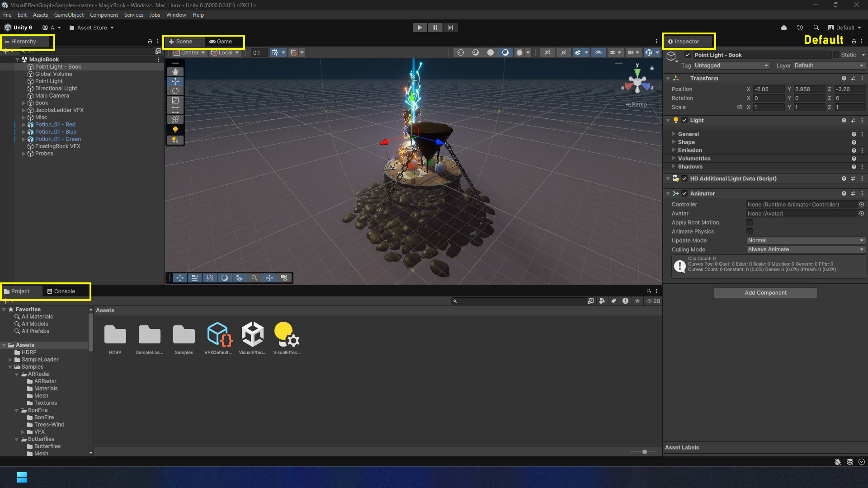Select the Hand (View) tool

(175, 72)
